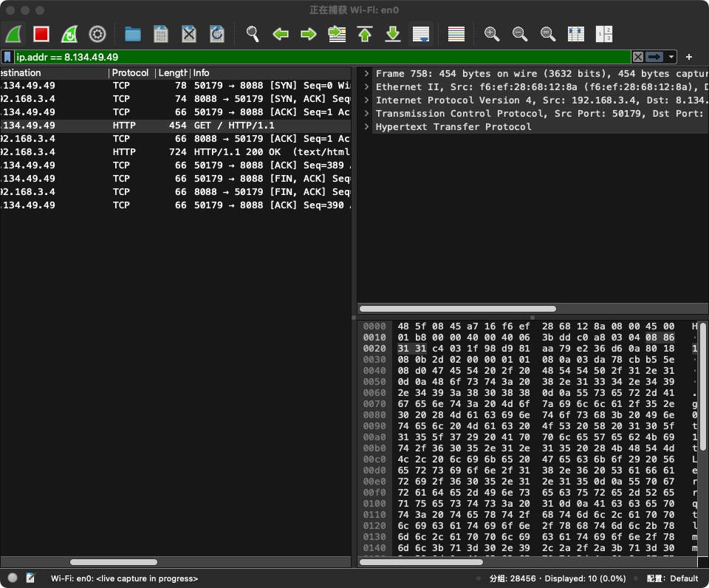Go to specified packet icon
The width and height of the screenshot is (709, 588).
click(337, 34)
